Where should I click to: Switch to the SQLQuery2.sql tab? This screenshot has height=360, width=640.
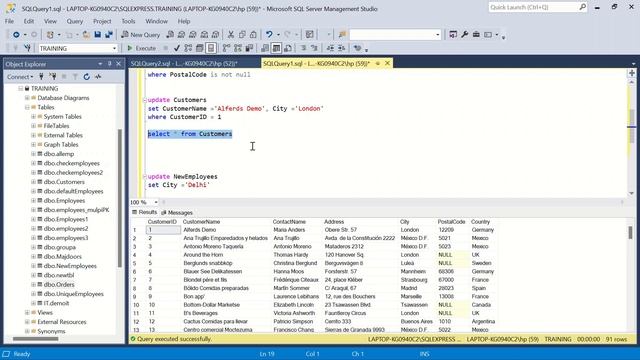tap(184, 64)
